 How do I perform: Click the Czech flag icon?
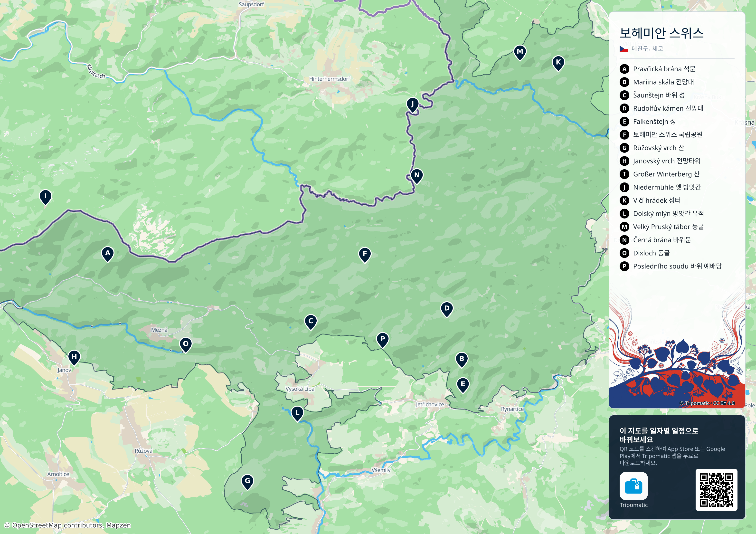tap(624, 49)
